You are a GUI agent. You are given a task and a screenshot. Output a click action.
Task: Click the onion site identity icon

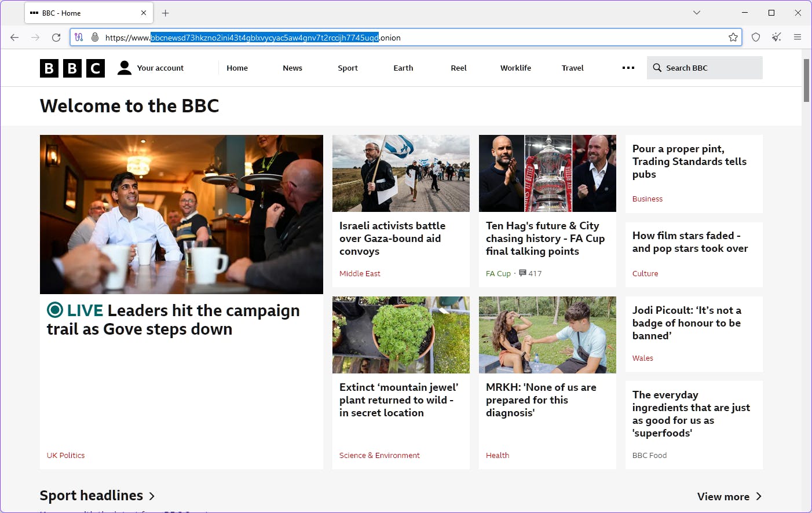[x=95, y=38]
